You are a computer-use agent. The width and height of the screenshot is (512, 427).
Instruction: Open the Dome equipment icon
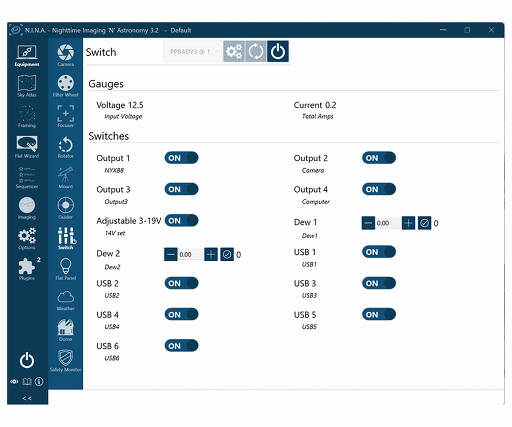pyautogui.click(x=65, y=330)
